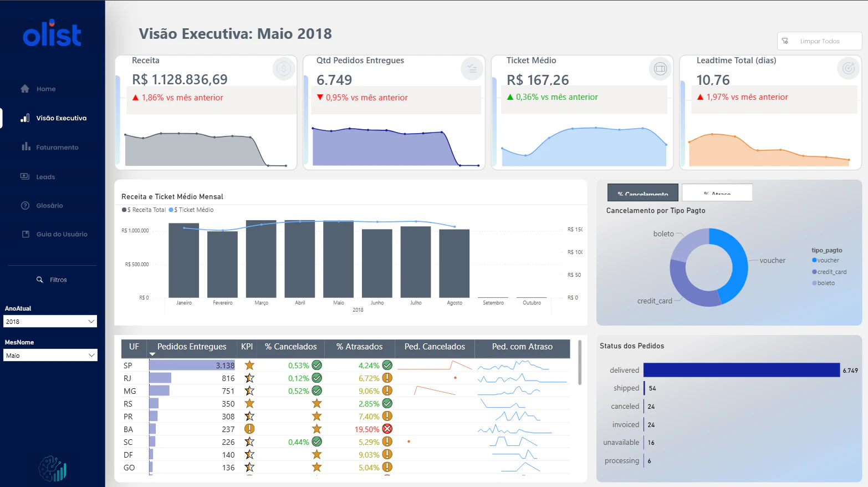Image resolution: width=868 pixels, height=487 pixels.
Task: Click the $ Receita Total legend entry
Action: 144,210
